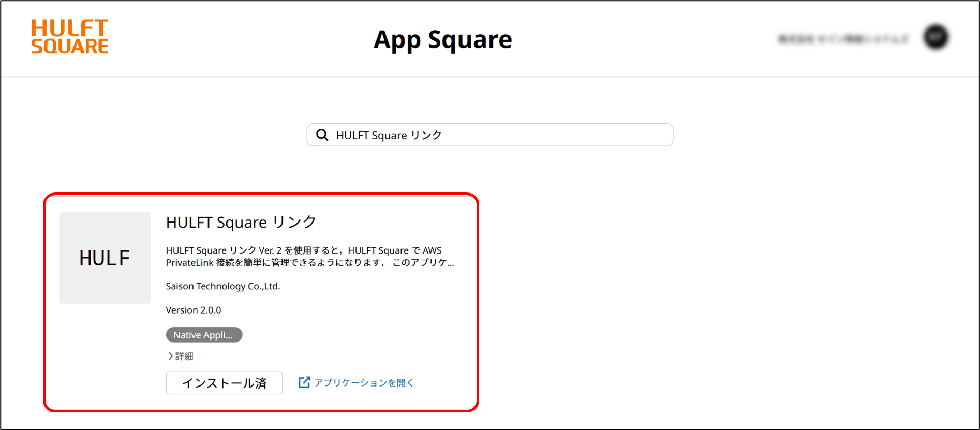Screen dimensions: 980x430
Task: Focus the HULFT Square リンク search field
Action: (489, 135)
